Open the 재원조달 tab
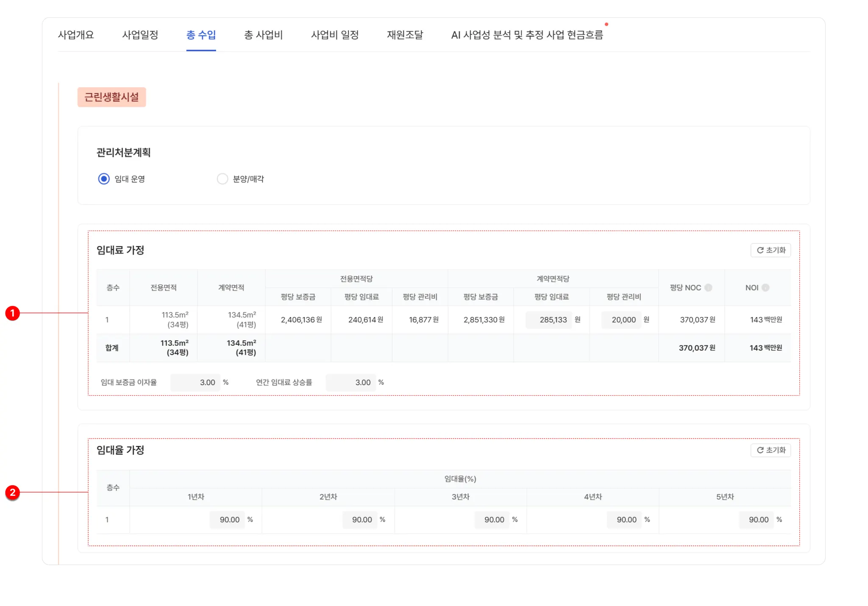Screen dimensions: 868x606 tap(405, 35)
